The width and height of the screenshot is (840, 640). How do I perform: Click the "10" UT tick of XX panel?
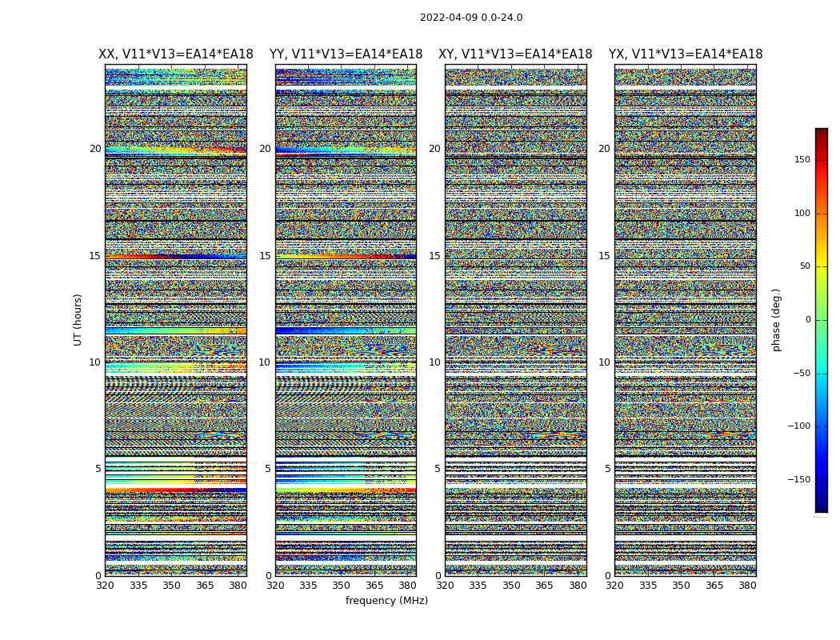95,362
